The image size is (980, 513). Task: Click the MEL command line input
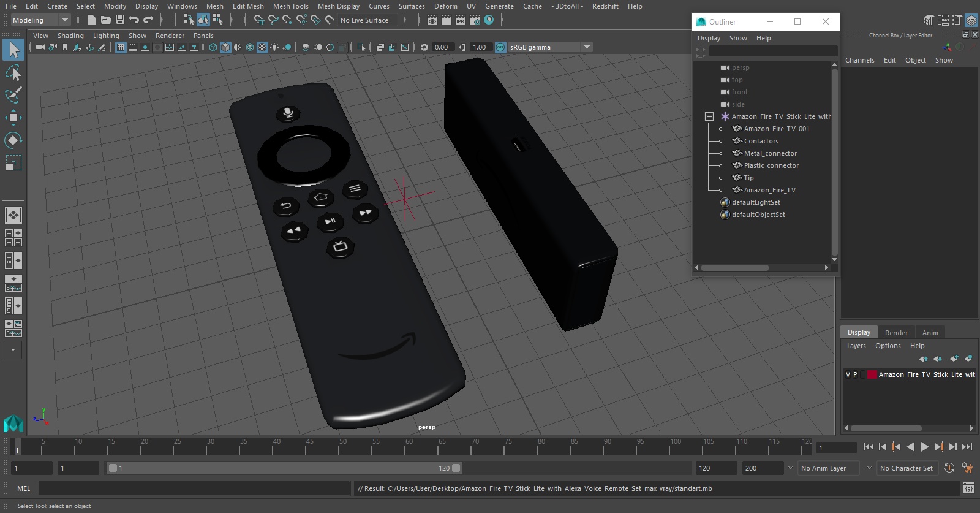pos(194,488)
